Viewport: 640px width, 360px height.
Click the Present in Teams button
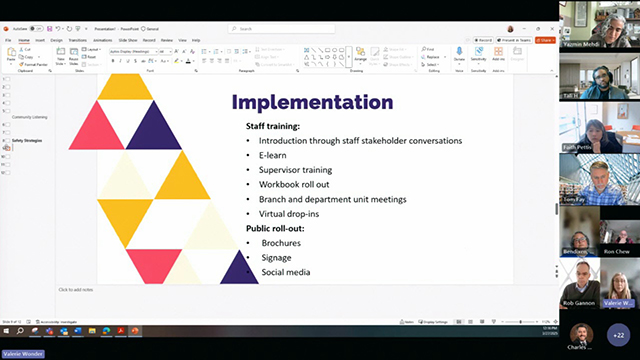[x=514, y=40]
